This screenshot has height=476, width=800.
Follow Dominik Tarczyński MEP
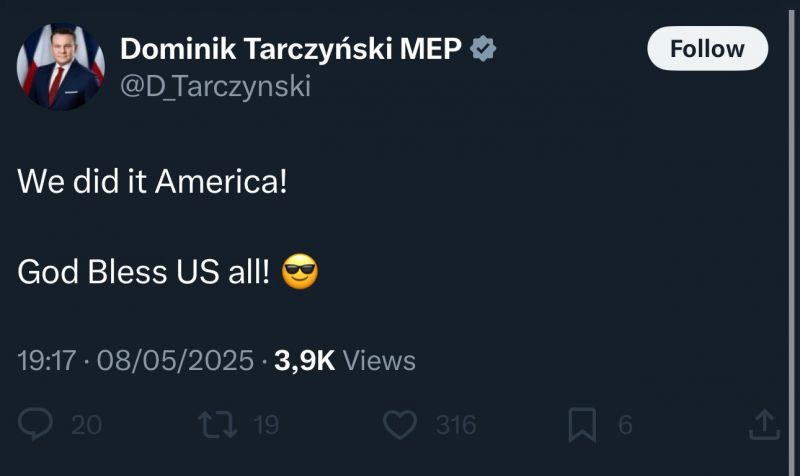tap(707, 48)
